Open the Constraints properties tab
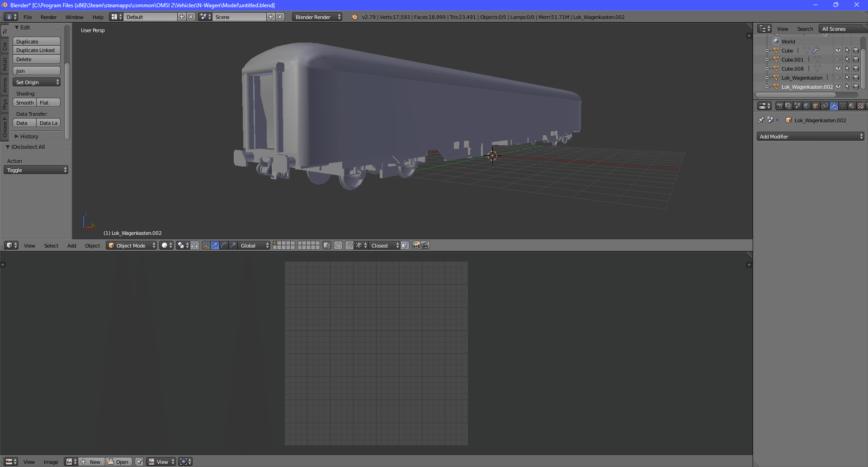Image resolution: width=868 pixels, height=467 pixels. (x=825, y=106)
